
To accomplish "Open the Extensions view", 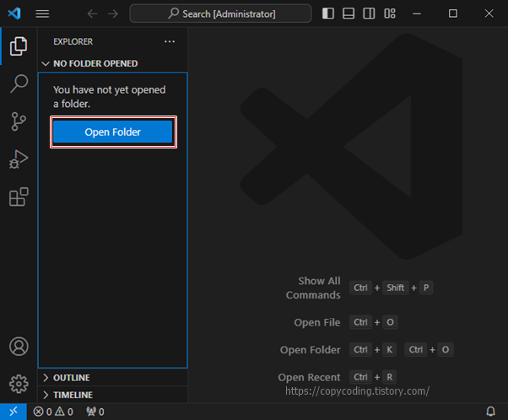I will click(19, 197).
